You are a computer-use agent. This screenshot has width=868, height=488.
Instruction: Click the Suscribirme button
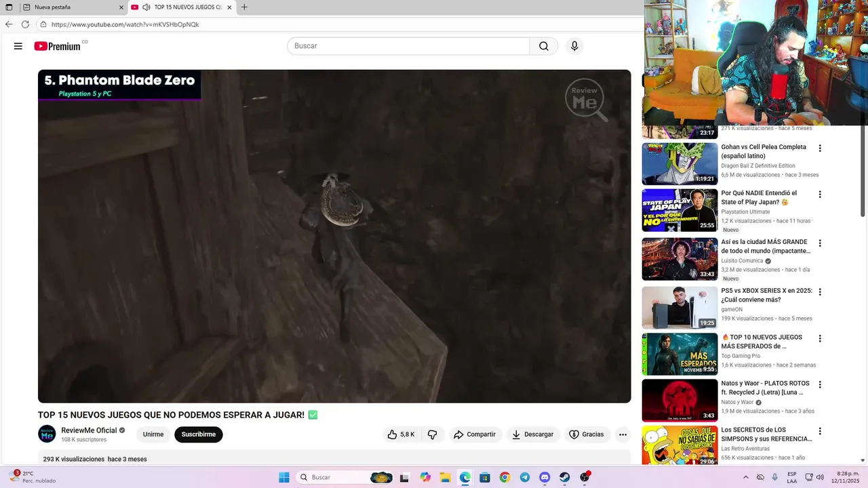199,434
